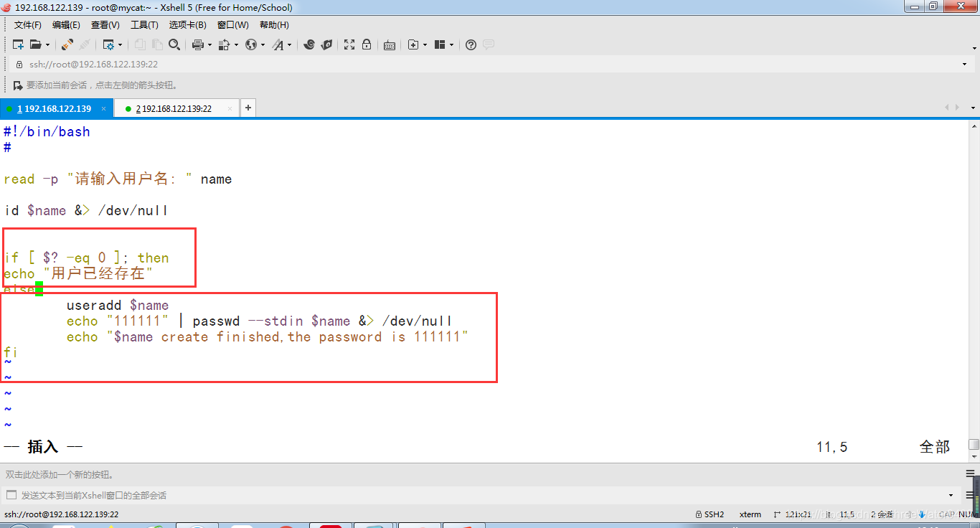Expand the globe encoding dropdown arrow
The width and height of the screenshot is (980, 528).
click(263, 44)
